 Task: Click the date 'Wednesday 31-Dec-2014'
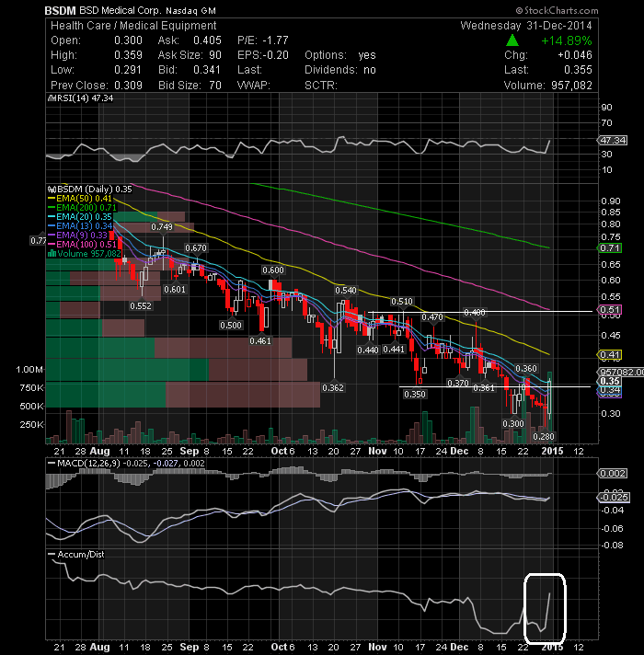coord(526,26)
